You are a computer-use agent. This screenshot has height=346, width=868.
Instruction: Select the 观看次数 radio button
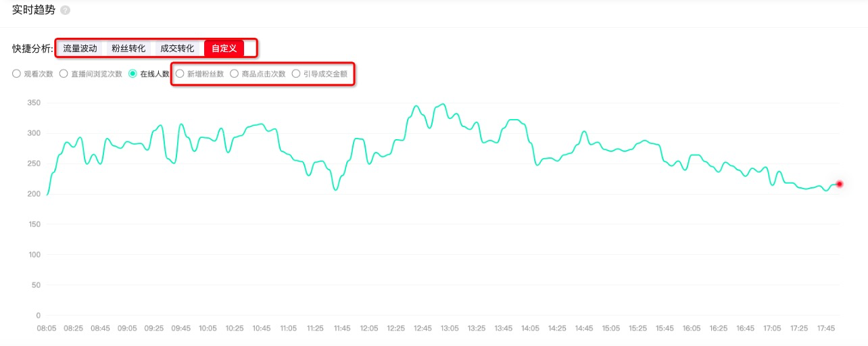coord(16,74)
